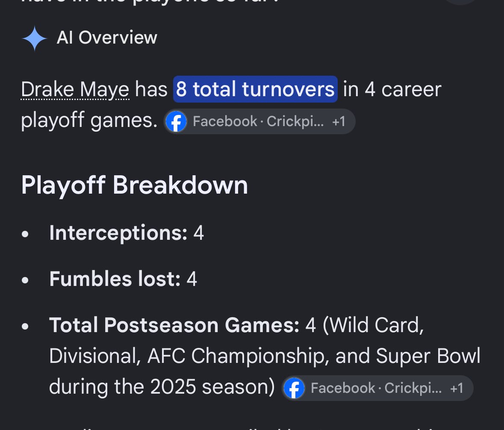Click the 'AI Overview' label
Viewport: 504px width, 430px height.
click(107, 38)
